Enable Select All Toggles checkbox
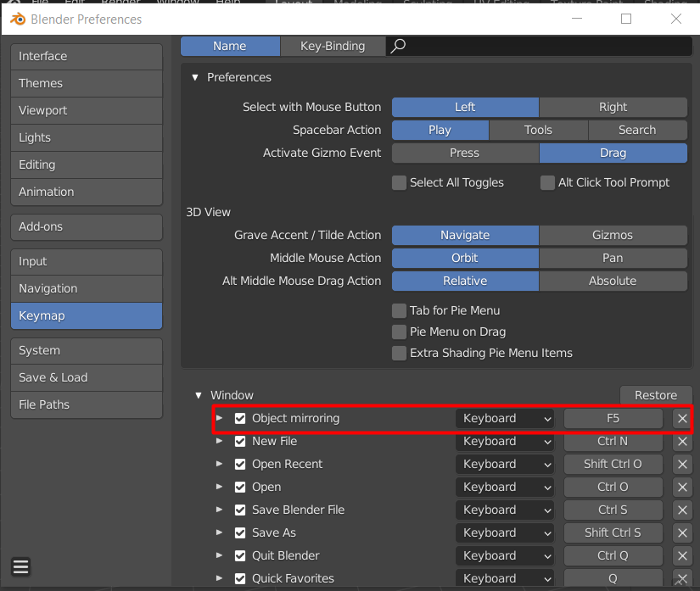This screenshot has height=591, width=700. pos(399,182)
